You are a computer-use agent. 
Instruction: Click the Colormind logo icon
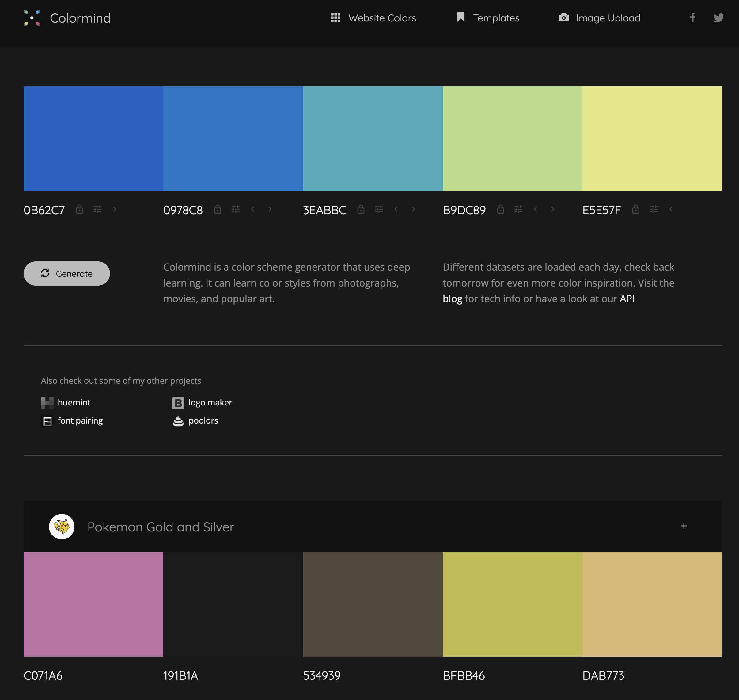(x=32, y=18)
